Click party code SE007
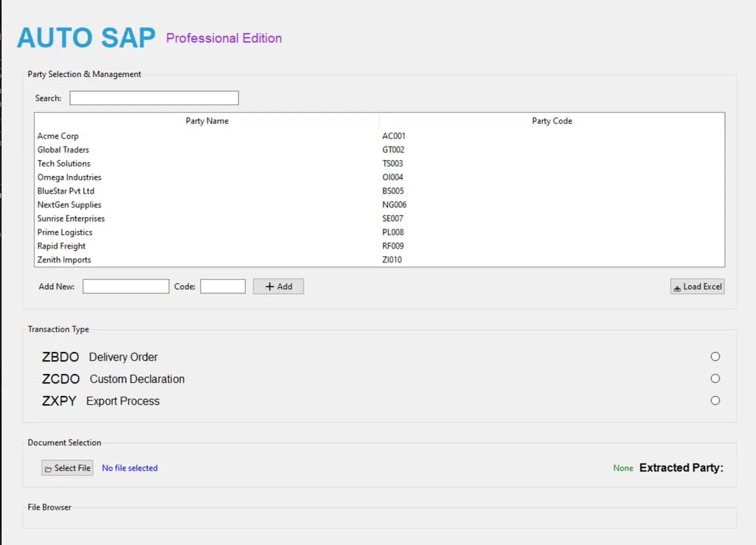 (392, 219)
